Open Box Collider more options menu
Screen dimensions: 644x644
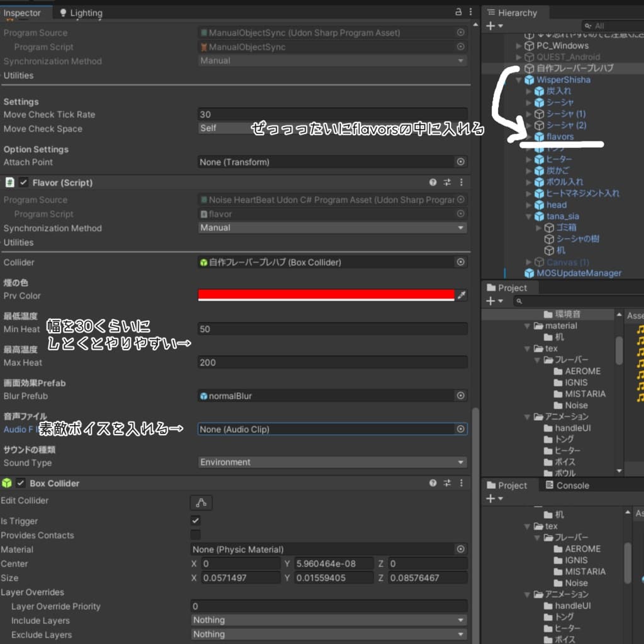pos(461,483)
